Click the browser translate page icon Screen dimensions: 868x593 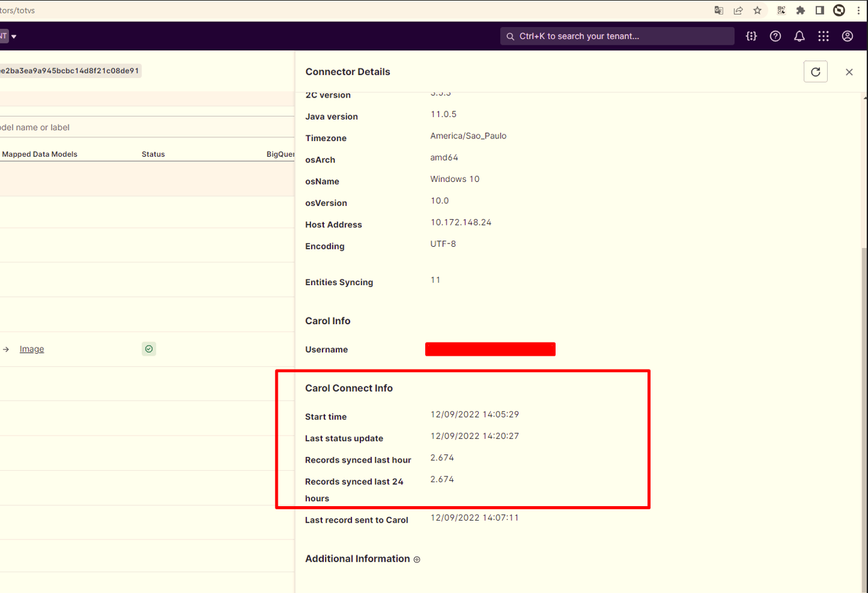(719, 10)
